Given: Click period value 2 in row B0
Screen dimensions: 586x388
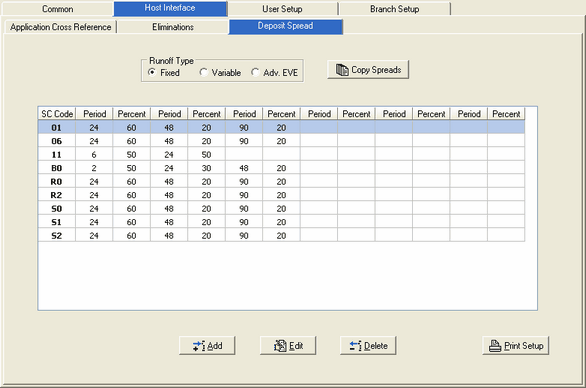Looking at the screenshot, I should [94, 168].
